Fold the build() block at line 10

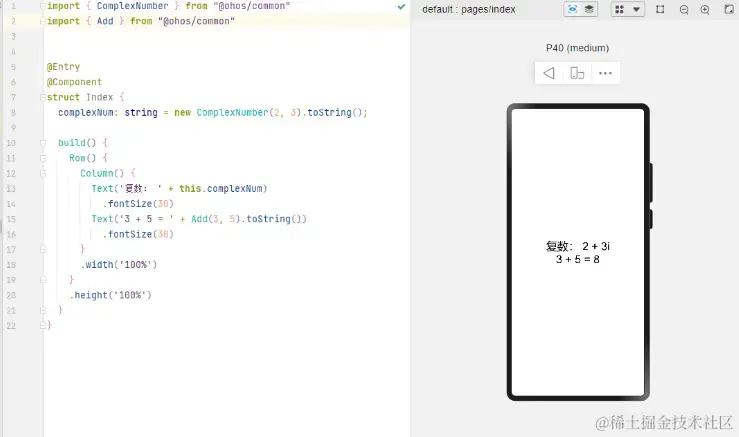[x=43, y=143]
